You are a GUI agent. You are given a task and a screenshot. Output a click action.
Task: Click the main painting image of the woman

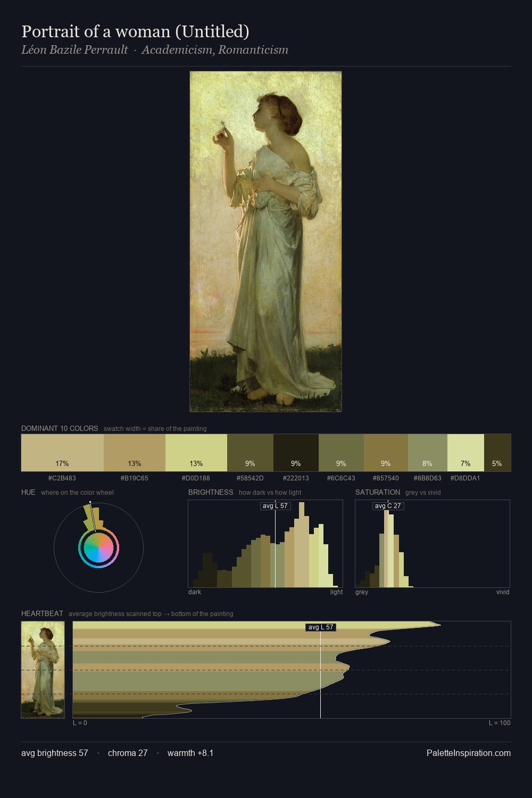click(x=265, y=242)
